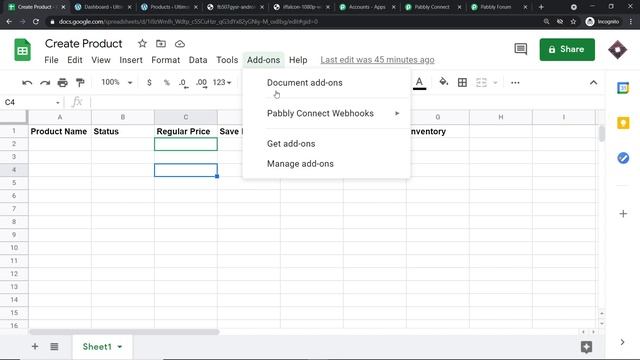Open Tasks in the side panel
Viewport: 640px width, 360px height.
click(623, 158)
